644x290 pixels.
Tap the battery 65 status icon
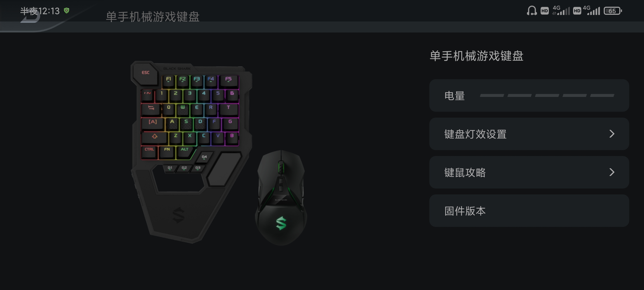click(613, 11)
